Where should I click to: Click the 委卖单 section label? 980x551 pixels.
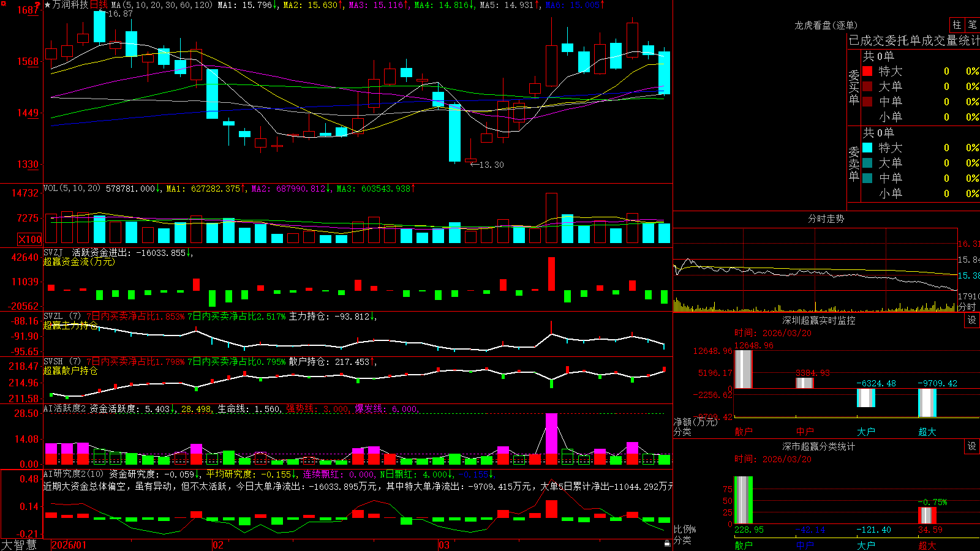click(854, 163)
